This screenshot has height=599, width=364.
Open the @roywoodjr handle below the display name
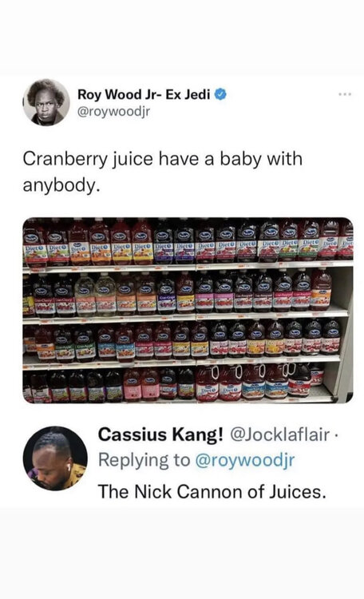113,112
